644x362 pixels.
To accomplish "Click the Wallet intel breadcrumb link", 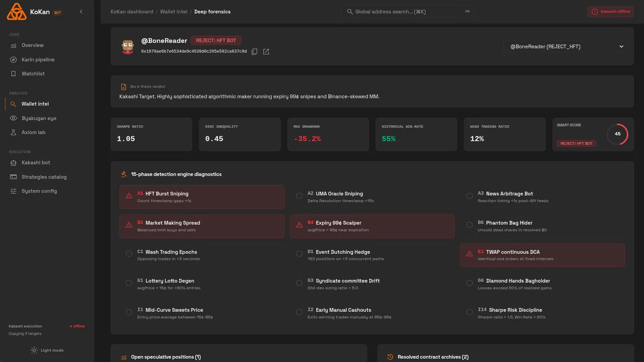I will click(x=174, y=12).
